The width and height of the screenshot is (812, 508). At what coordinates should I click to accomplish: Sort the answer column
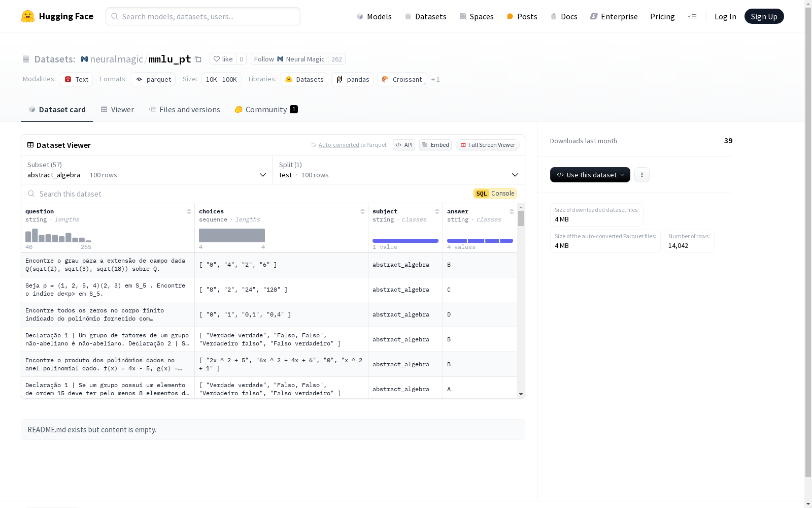pos(512,211)
